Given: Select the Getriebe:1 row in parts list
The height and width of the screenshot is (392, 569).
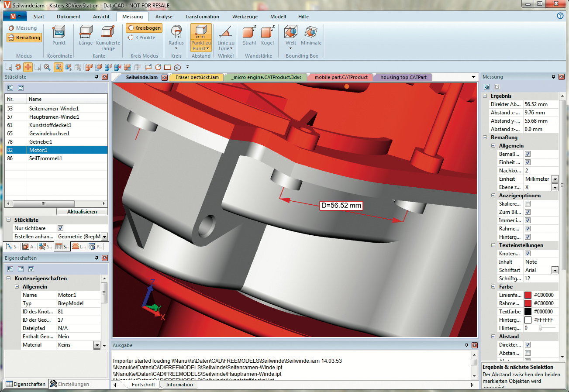Looking at the screenshot, I should tap(40, 141).
